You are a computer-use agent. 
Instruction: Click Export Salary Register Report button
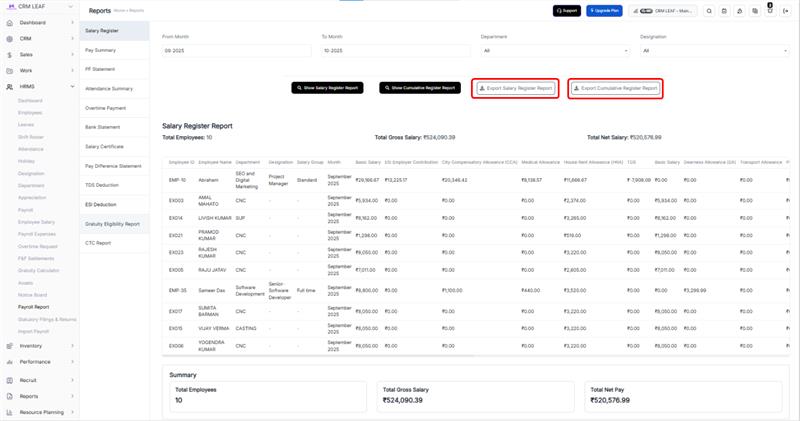[515, 88]
